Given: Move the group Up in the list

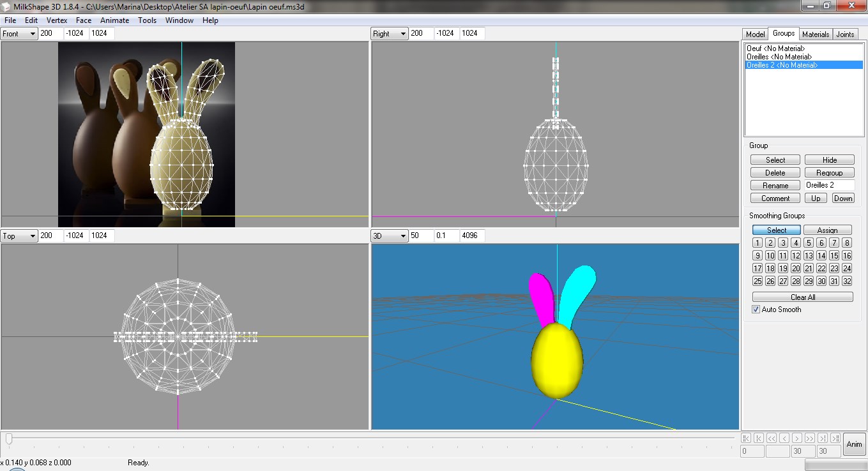Looking at the screenshot, I should coord(816,198).
